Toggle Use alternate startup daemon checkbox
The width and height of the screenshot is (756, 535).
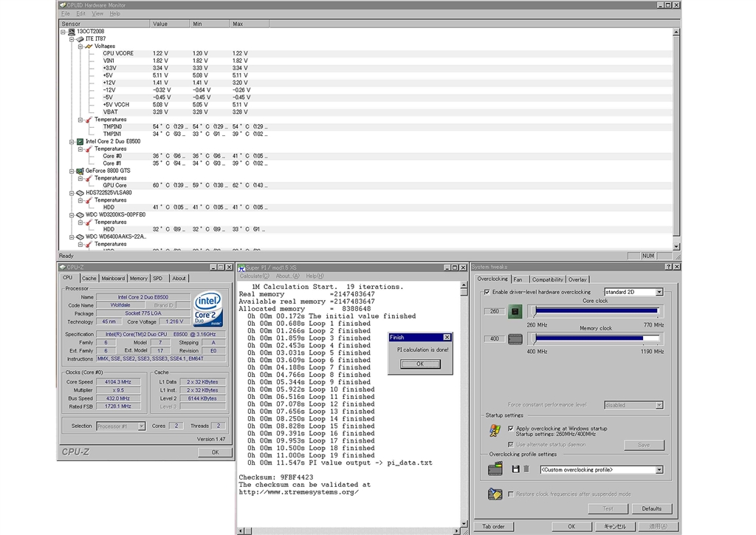(511, 445)
